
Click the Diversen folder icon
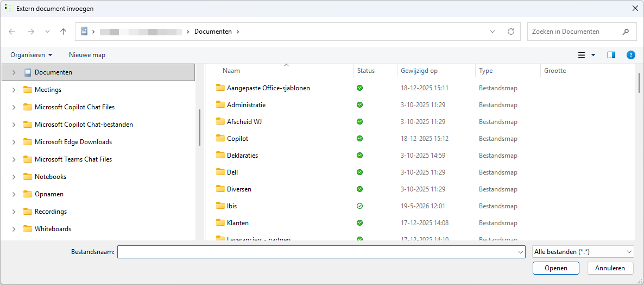220,189
